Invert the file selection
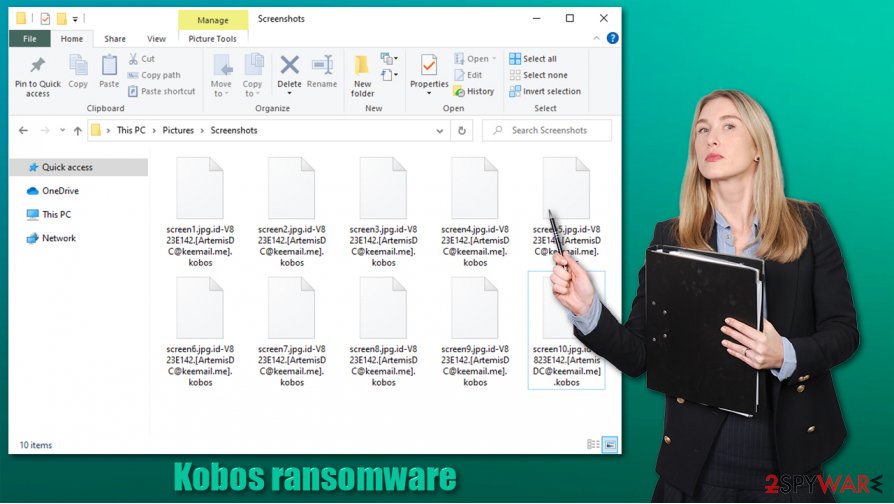894x504 pixels. pyautogui.click(x=545, y=91)
